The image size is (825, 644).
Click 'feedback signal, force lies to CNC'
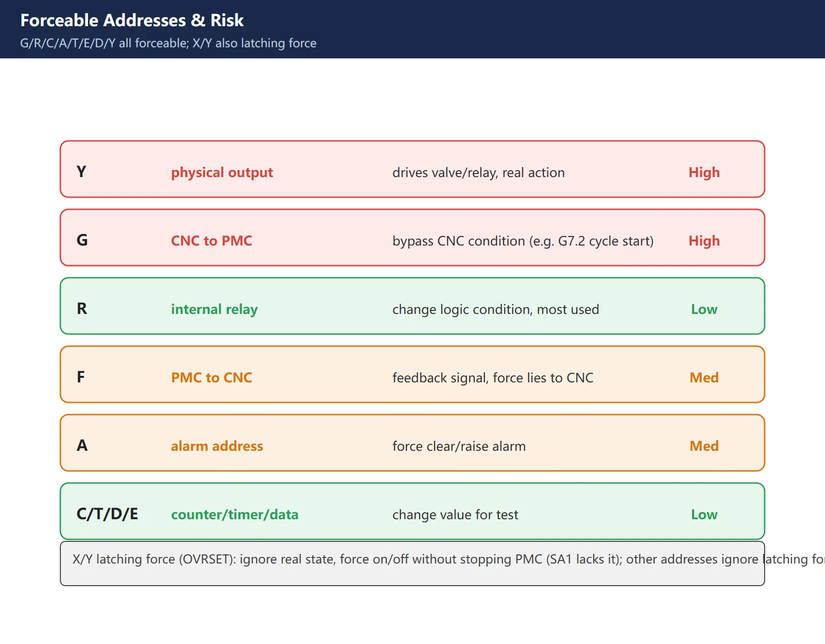(493, 378)
